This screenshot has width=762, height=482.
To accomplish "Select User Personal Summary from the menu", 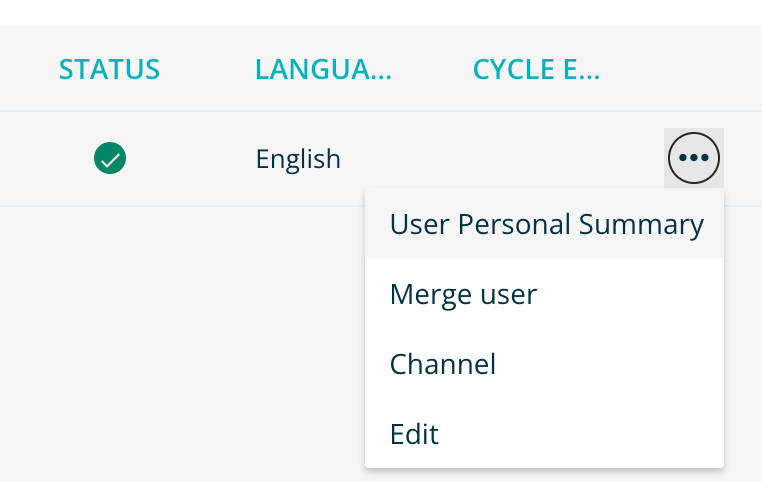I will 546,225.
